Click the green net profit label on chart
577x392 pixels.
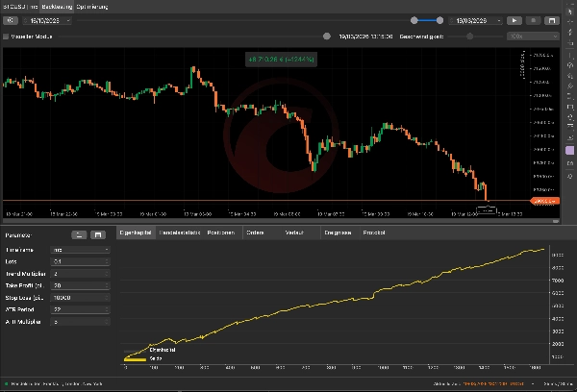point(281,60)
